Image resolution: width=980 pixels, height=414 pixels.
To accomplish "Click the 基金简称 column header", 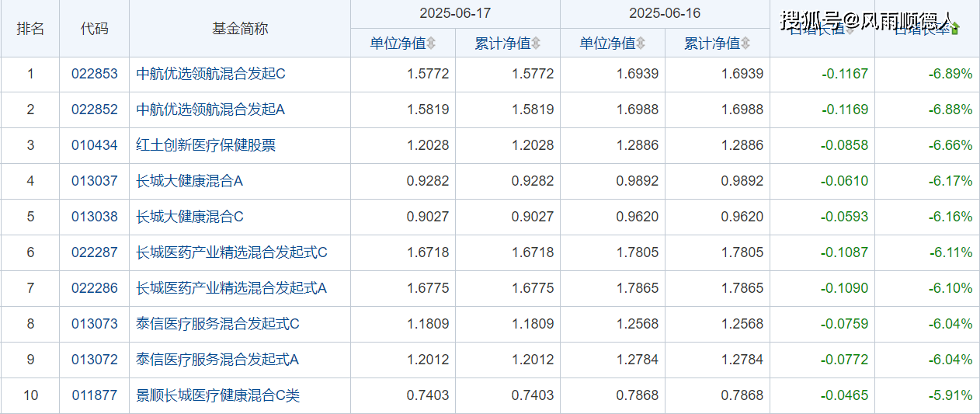I will tap(240, 29).
